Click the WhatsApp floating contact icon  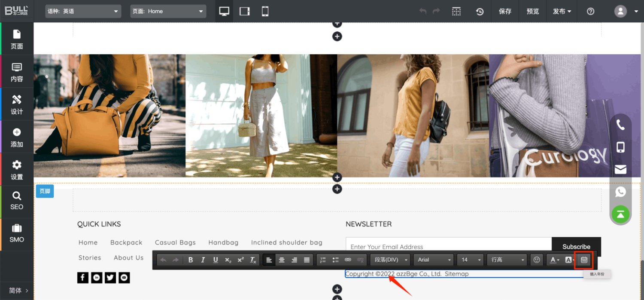(620, 192)
